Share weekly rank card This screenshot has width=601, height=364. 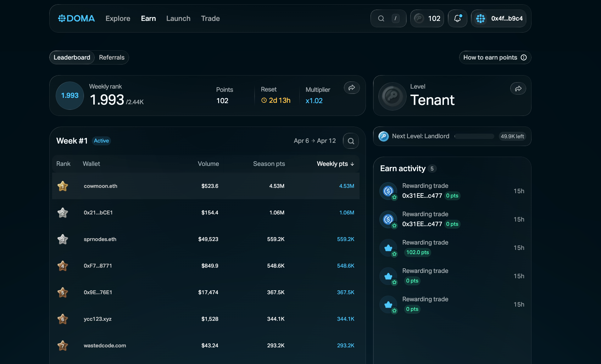click(351, 88)
